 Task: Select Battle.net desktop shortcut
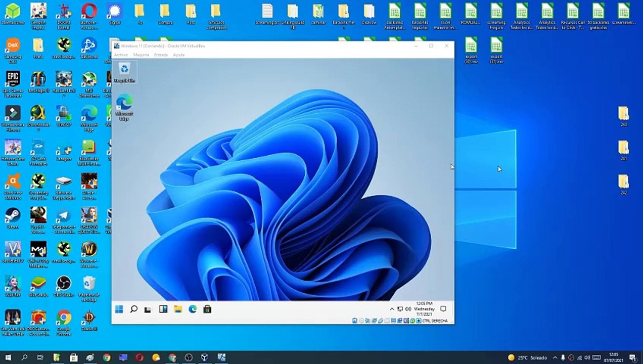(89, 48)
